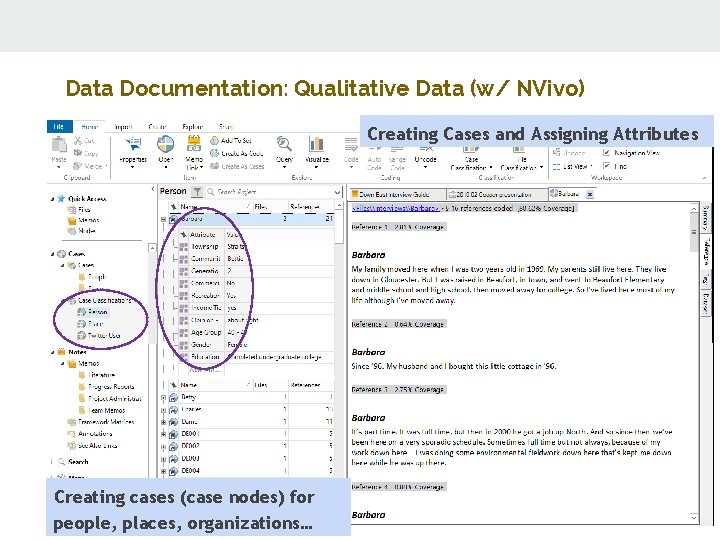Switch to the Create ribbon tab
The image size is (720, 540).
157,126
